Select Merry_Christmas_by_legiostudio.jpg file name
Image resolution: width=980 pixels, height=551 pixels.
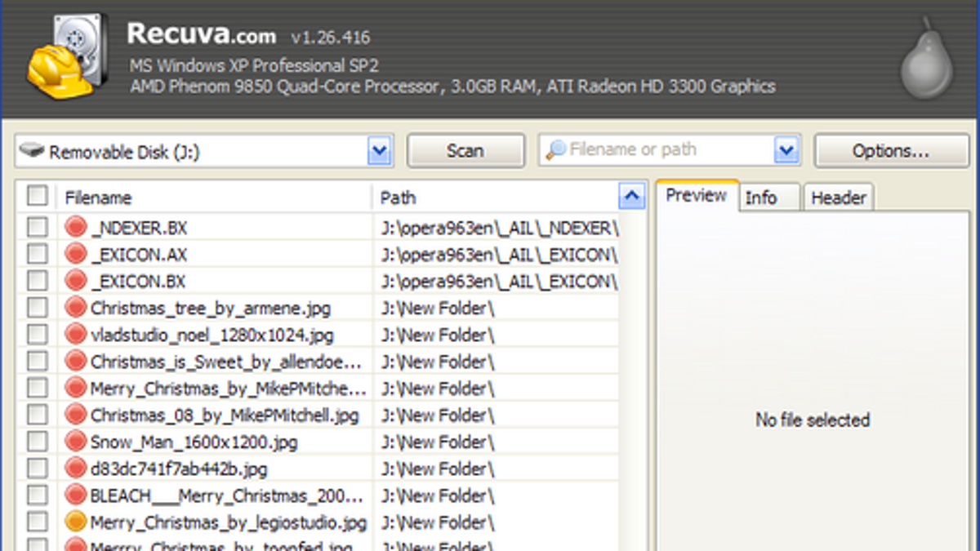(229, 522)
